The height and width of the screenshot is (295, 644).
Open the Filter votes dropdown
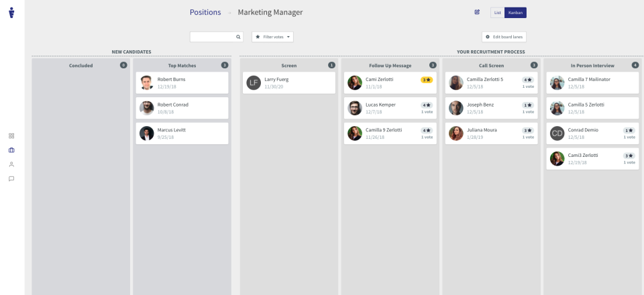coord(272,37)
